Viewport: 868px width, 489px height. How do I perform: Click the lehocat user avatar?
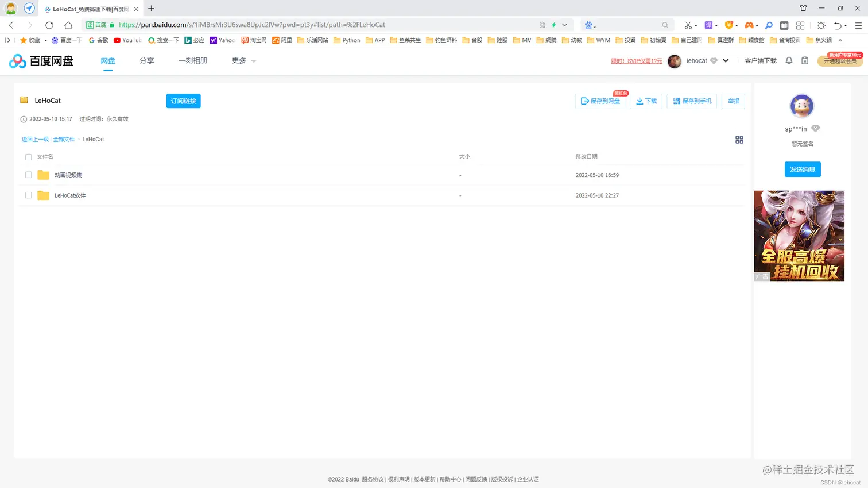click(675, 61)
